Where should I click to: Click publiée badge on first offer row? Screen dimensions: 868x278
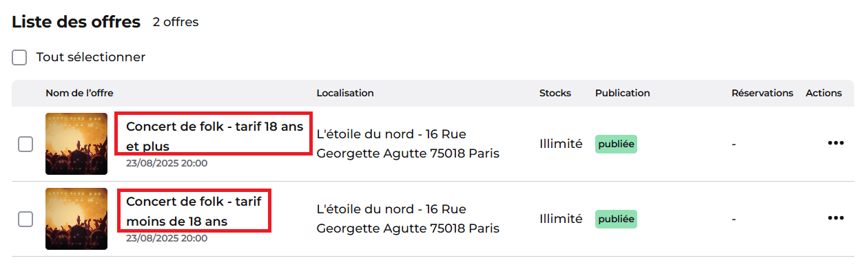point(616,144)
